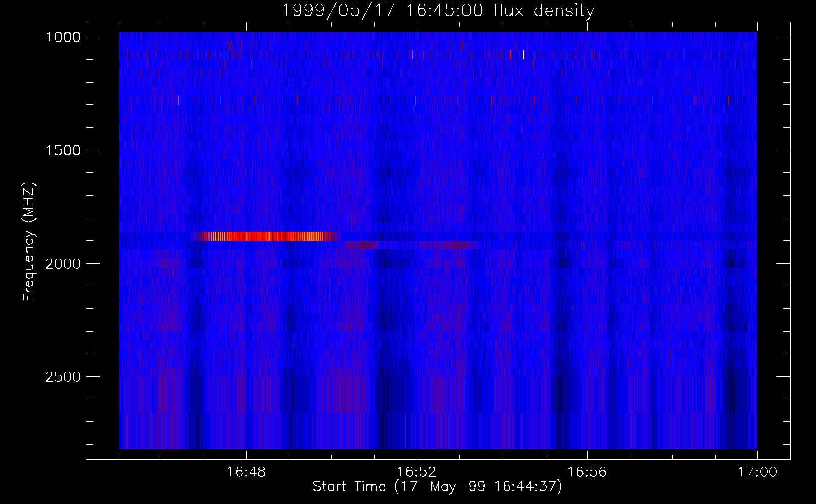Click the 16:48 time tick label

(247, 472)
